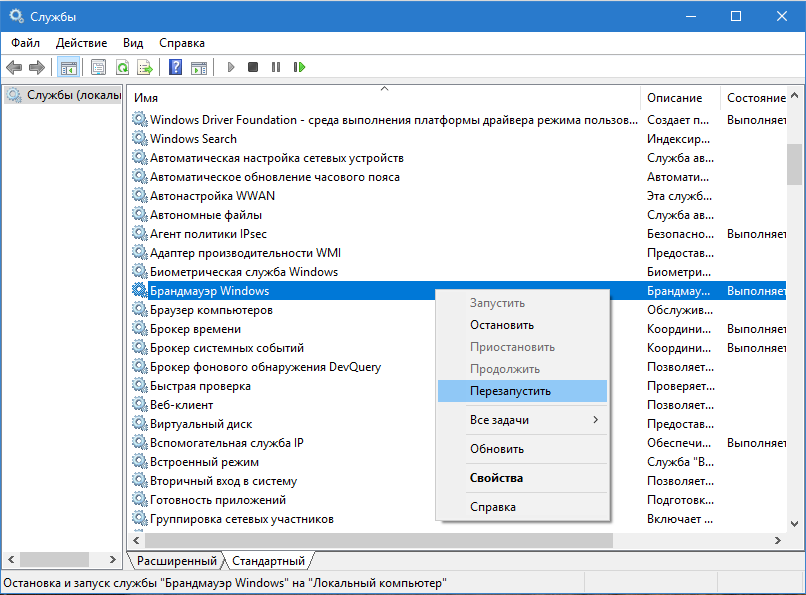This screenshot has width=806, height=595.
Task: Stop the service using the square toolbar icon
Action: (x=254, y=67)
